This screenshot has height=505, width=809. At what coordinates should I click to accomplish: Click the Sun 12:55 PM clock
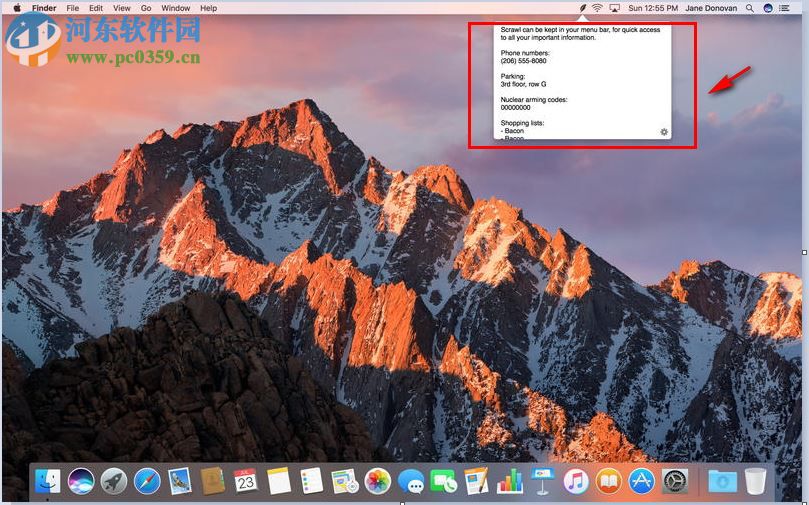[653, 8]
